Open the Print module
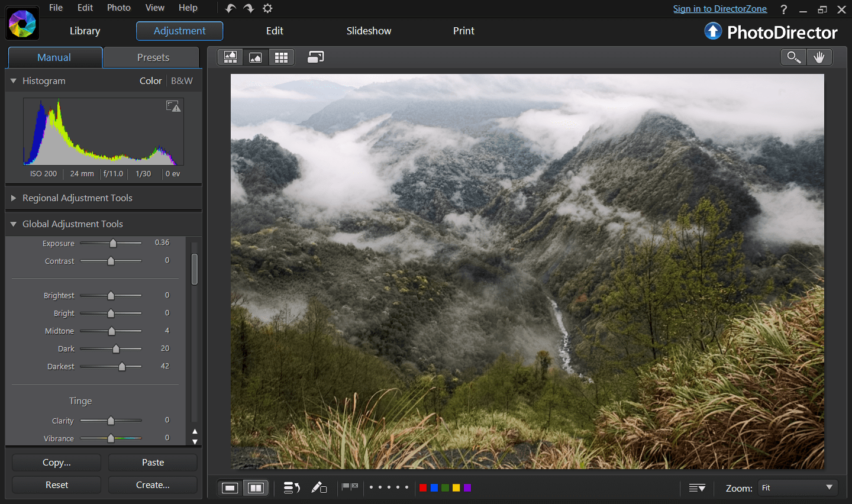This screenshot has width=852, height=504. pyautogui.click(x=464, y=31)
